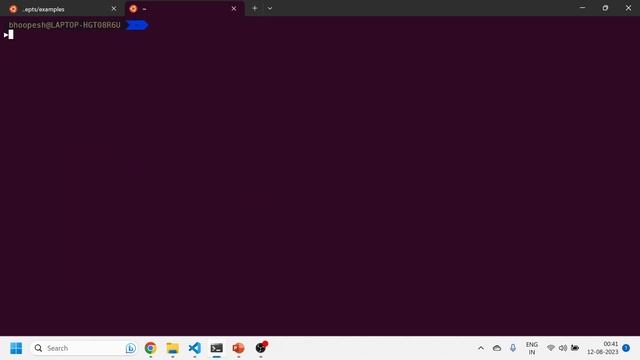Open a new terminal tab

255,8
